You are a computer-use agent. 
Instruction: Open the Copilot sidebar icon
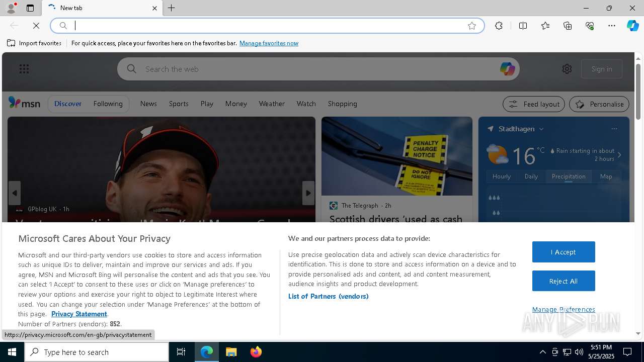coord(632,26)
